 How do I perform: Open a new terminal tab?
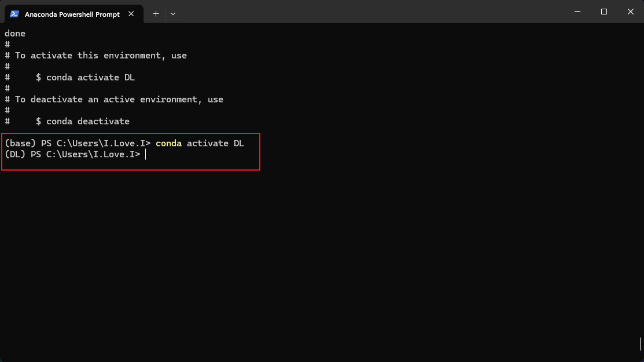(156, 14)
